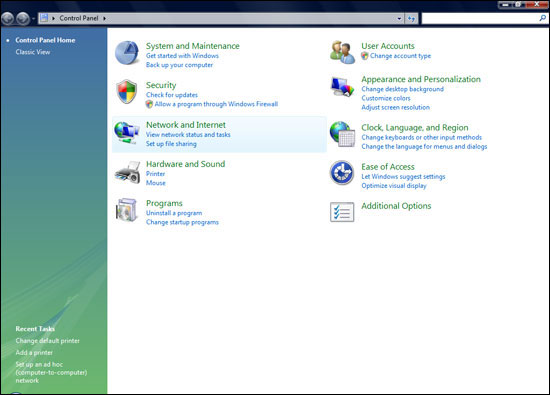Click Change account type link
The width and height of the screenshot is (550, 395).
(x=401, y=56)
